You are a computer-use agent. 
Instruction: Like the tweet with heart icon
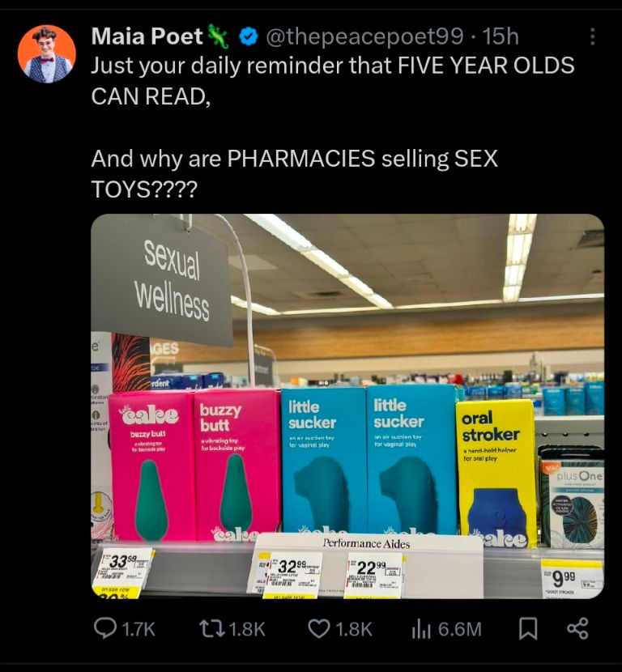[x=319, y=629]
